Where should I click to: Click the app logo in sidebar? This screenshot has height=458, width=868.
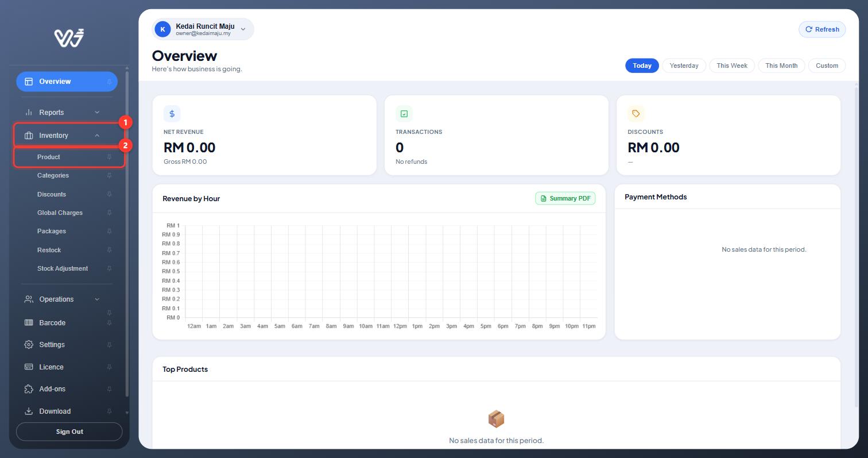[69, 38]
